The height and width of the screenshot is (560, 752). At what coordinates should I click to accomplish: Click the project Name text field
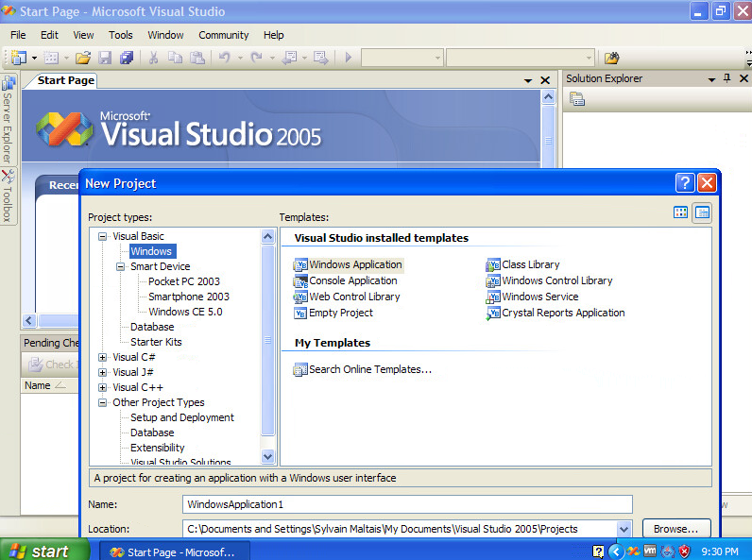[406, 504]
